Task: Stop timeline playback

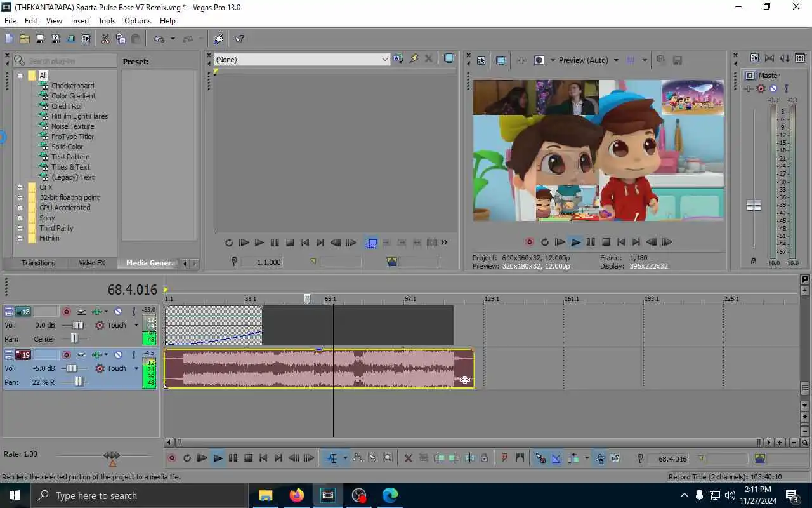Action: click(248, 458)
